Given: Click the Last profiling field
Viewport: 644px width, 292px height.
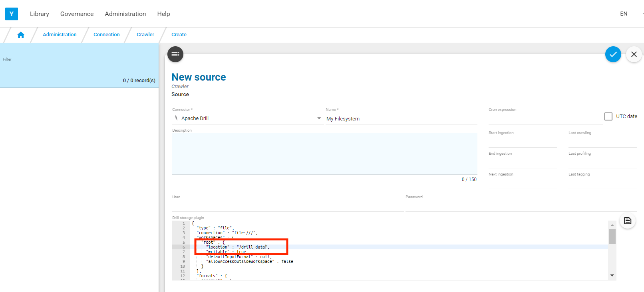Looking at the screenshot, I should click(x=602, y=163).
